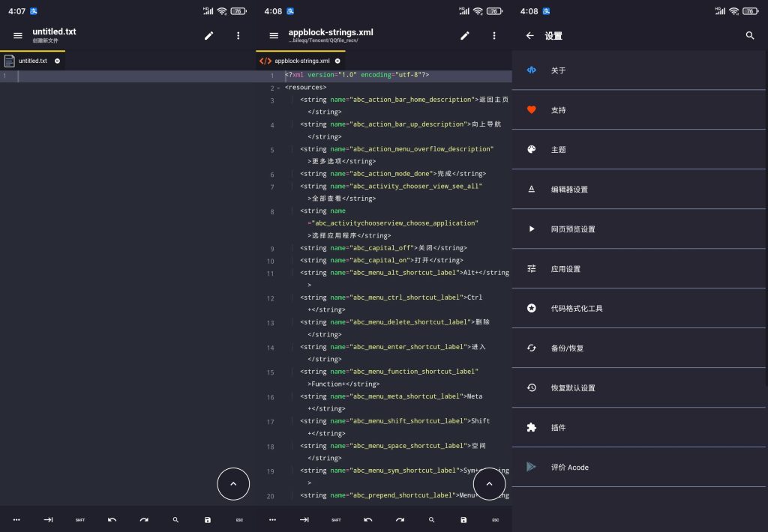The width and height of the screenshot is (768, 532).
Task: Open the three-dot overflow menu
Action: [494, 35]
